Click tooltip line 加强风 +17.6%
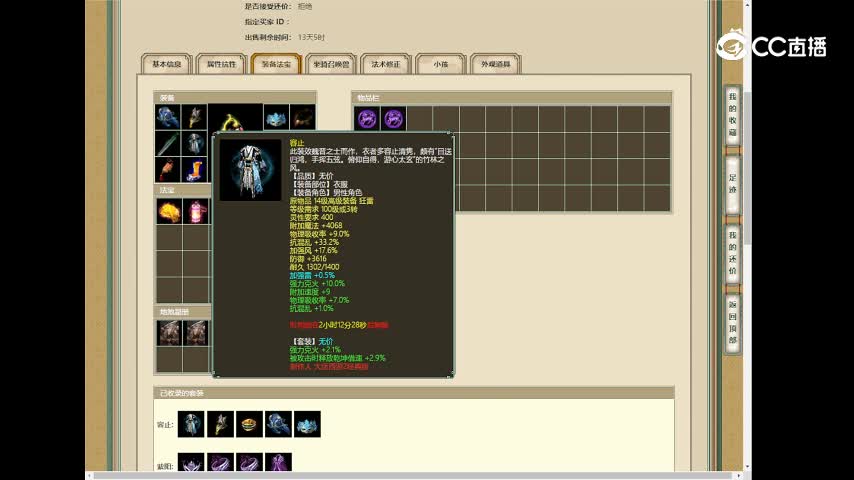Image resolution: width=854 pixels, height=480 pixels. click(x=314, y=251)
